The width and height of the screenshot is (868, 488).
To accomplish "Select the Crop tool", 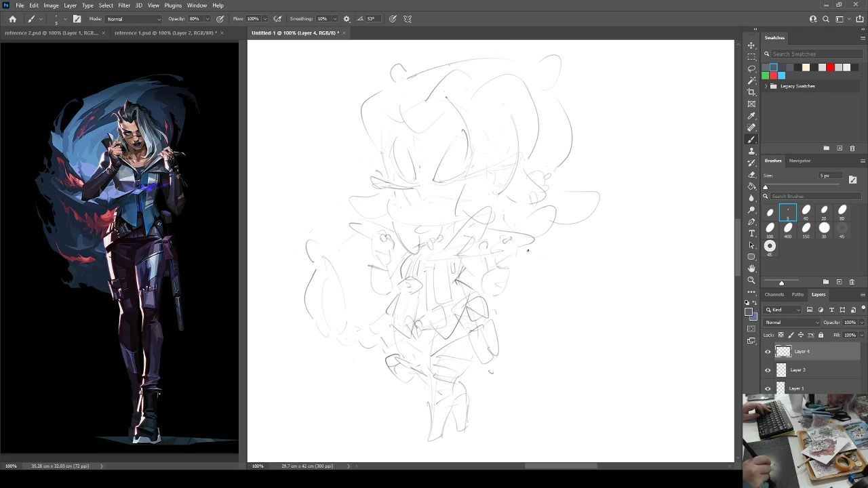I will pyautogui.click(x=751, y=92).
